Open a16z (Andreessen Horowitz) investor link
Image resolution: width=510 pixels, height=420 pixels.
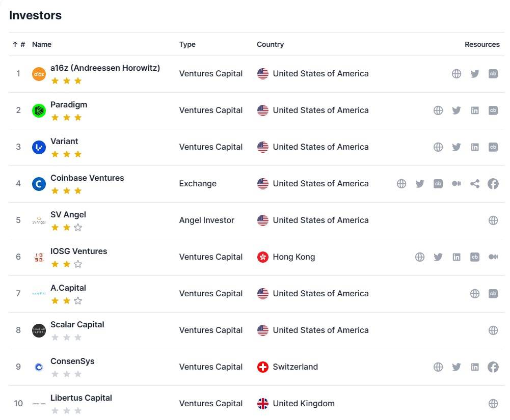(105, 68)
